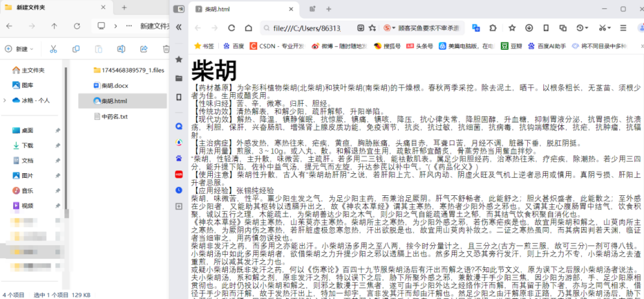Open a new browser tab
644x299 pixels.
tap(328, 9)
